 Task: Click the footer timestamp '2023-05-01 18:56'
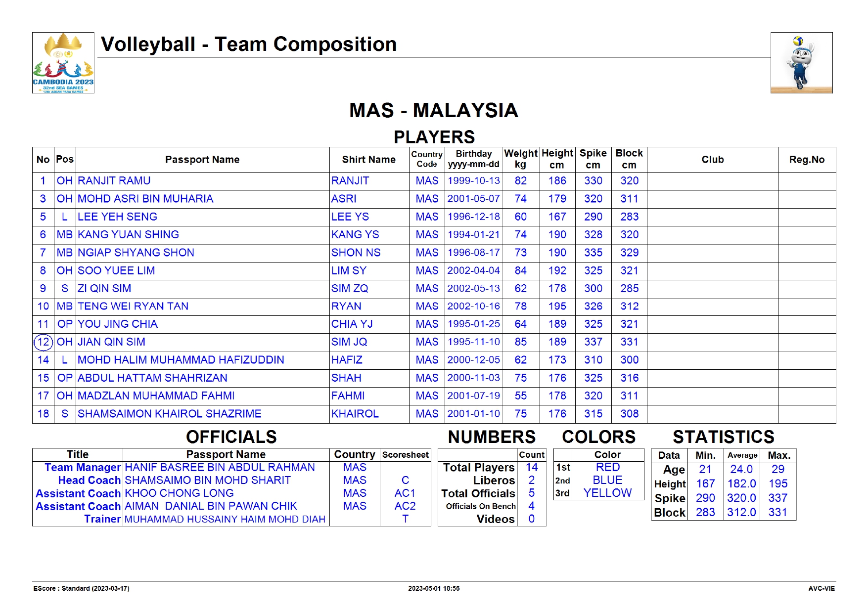pyautogui.click(x=434, y=589)
